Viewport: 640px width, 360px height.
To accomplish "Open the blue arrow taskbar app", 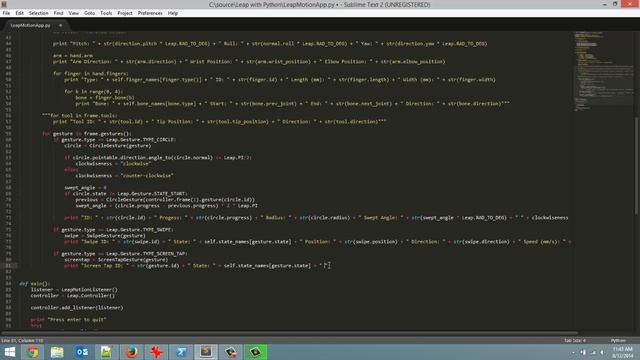I will 181,352.
